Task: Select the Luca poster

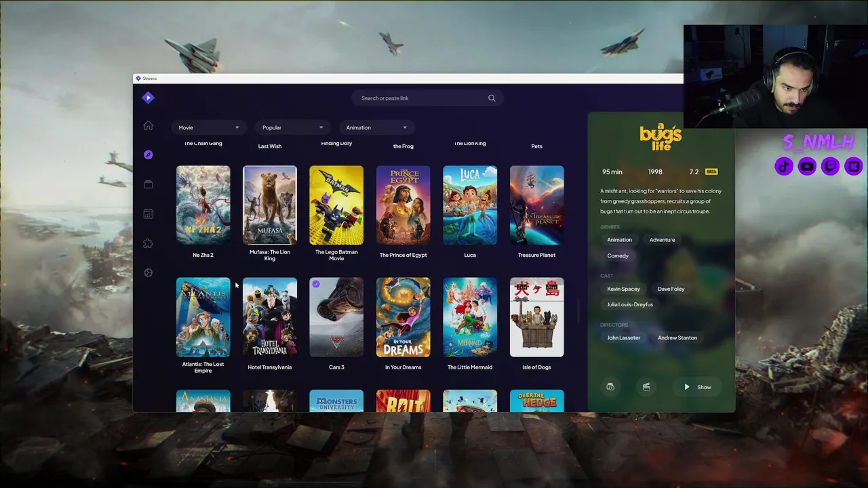Action: click(x=470, y=205)
